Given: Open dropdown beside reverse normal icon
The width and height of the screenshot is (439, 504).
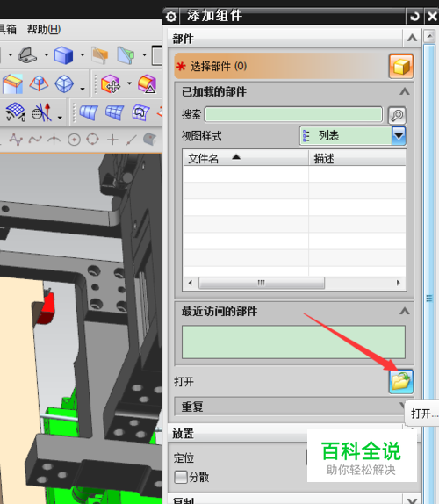Looking at the screenshot, I should coord(60,118).
